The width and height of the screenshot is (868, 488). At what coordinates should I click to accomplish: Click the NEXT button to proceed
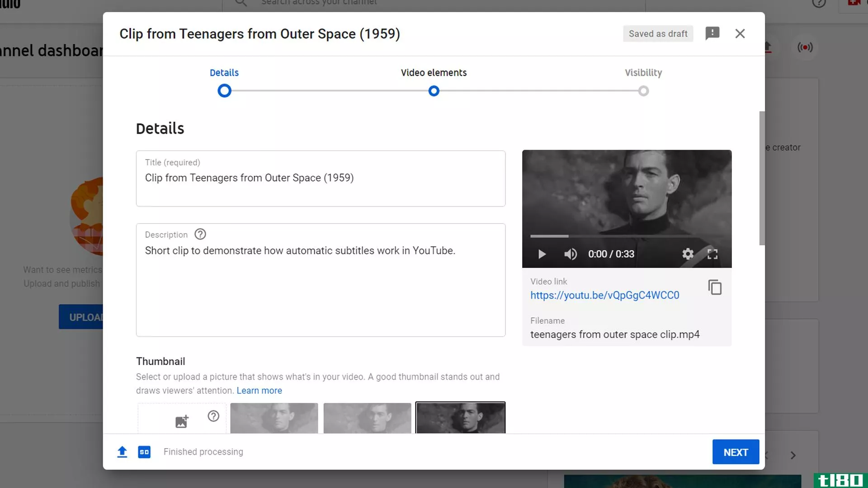[x=736, y=452]
